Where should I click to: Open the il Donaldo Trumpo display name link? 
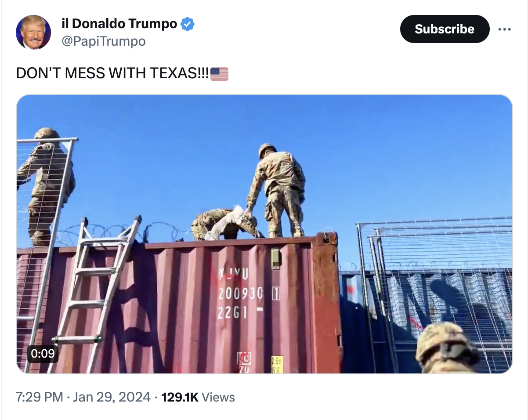[x=119, y=24]
